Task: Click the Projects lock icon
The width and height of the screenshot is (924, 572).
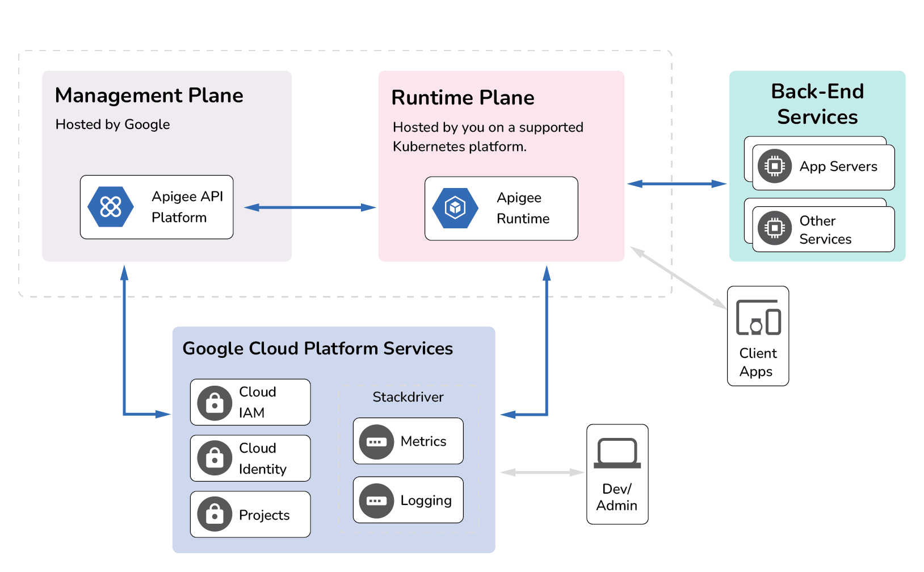Action: 215,514
